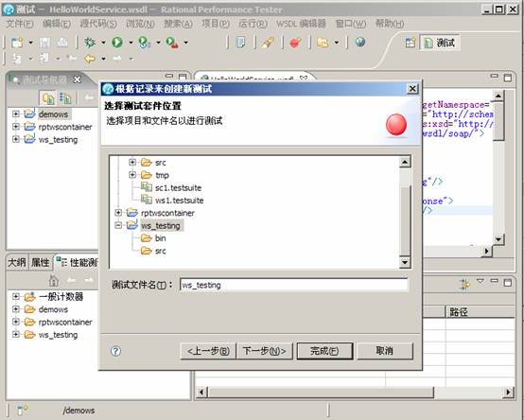
Task: Click the red record test icon
Action: coord(295,43)
